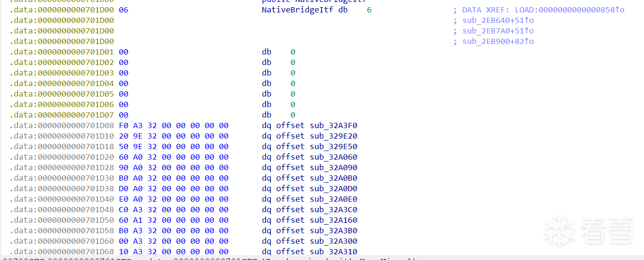Click the NativeBridgeItf db label
Screen dimensions: 644x260
pos(305,10)
